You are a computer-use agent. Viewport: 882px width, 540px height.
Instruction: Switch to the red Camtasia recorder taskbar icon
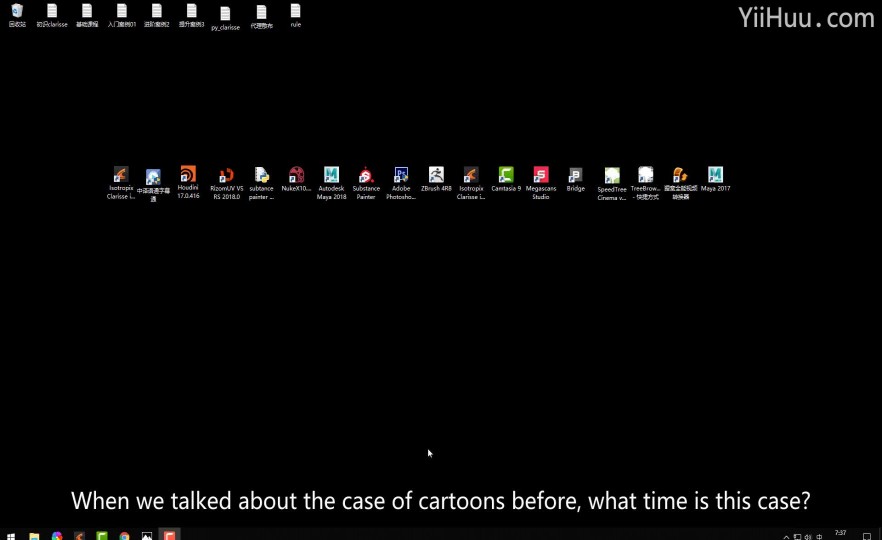tap(169, 535)
